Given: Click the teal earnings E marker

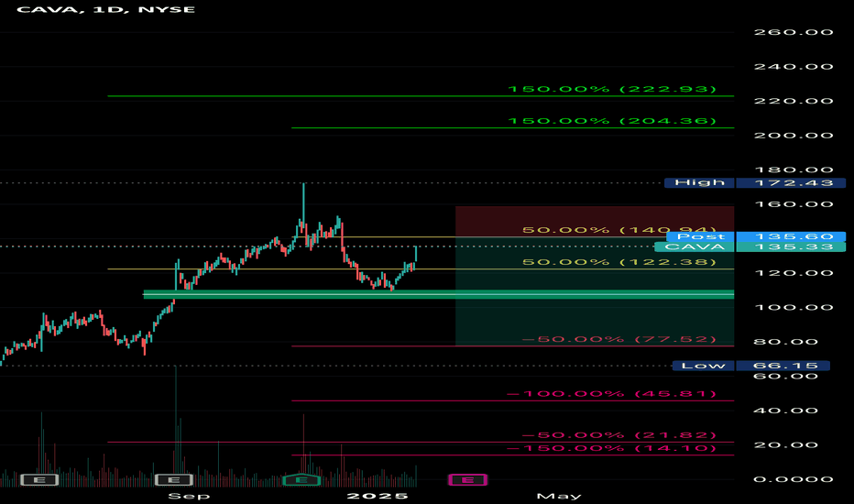Looking at the screenshot, I should point(301,479).
